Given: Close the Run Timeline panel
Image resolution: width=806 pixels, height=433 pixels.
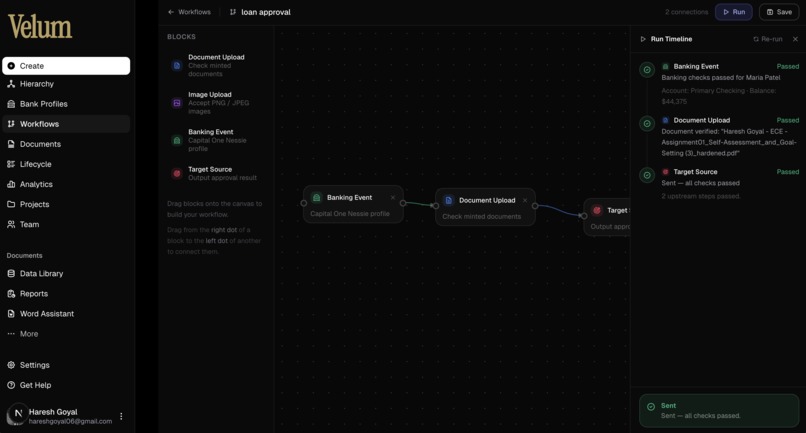Looking at the screenshot, I should pos(795,39).
